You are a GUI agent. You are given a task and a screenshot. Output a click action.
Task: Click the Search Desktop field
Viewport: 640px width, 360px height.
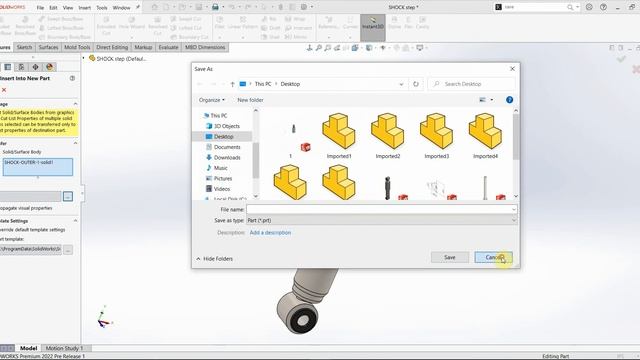click(x=471, y=84)
